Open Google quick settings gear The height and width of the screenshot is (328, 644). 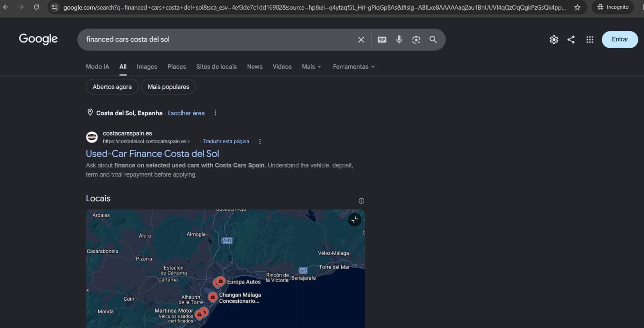[554, 39]
